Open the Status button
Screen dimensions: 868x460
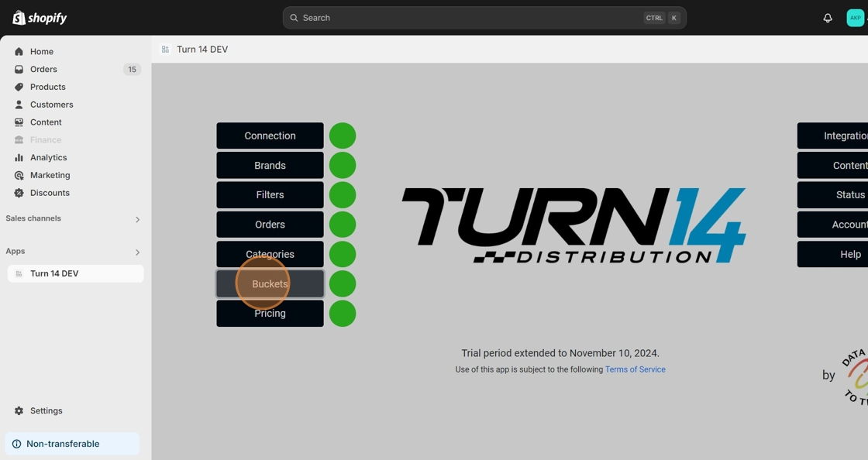pyautogui.click(x=832, y=194)
